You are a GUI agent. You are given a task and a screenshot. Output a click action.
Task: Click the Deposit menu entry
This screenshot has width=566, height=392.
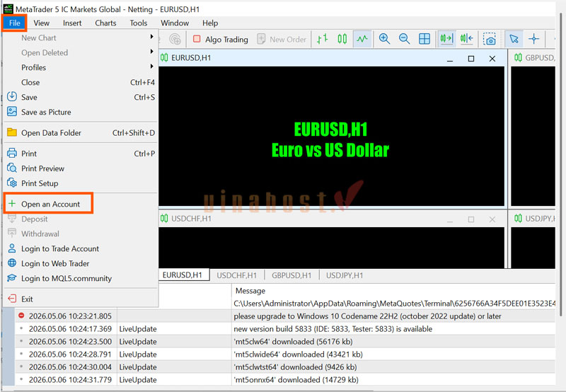click(x=81, y=219)
